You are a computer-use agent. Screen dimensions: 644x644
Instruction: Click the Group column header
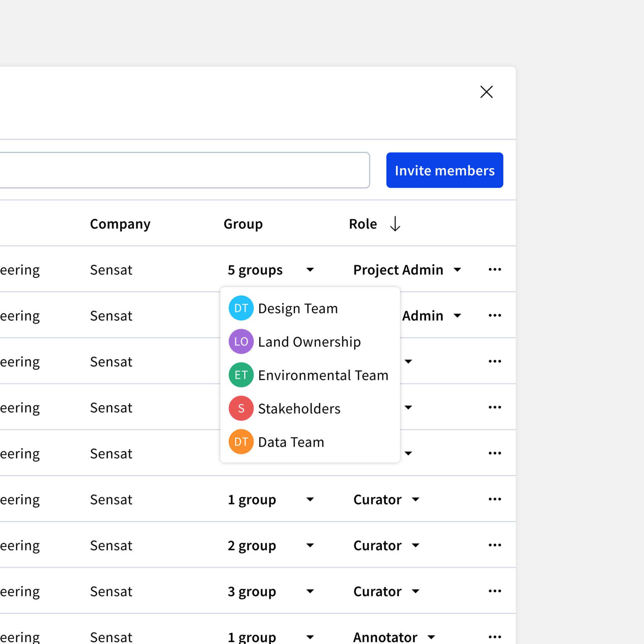243,224
